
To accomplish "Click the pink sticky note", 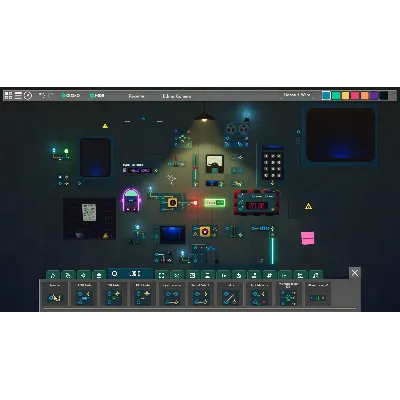I will (x=308, y=238).
